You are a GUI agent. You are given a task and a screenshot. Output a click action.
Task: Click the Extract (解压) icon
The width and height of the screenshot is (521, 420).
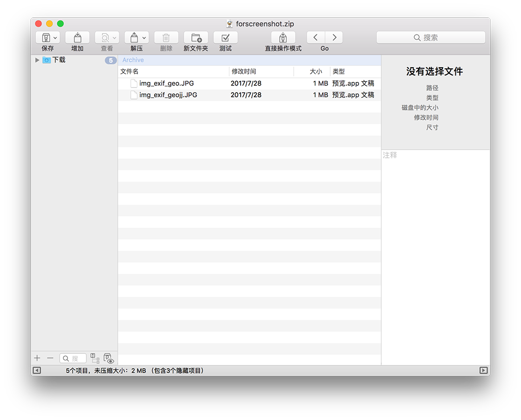click(134, 38)
